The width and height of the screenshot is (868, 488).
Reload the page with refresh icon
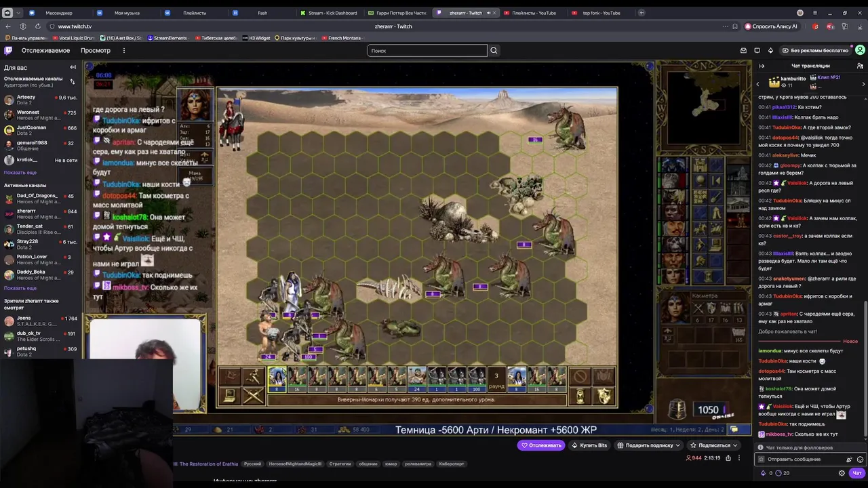38,26
